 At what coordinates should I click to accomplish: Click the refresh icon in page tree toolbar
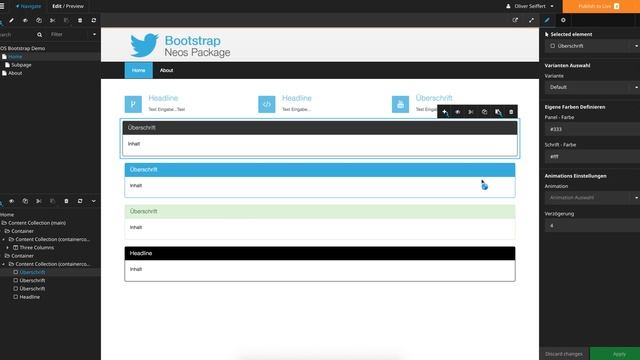click(94, 20)
